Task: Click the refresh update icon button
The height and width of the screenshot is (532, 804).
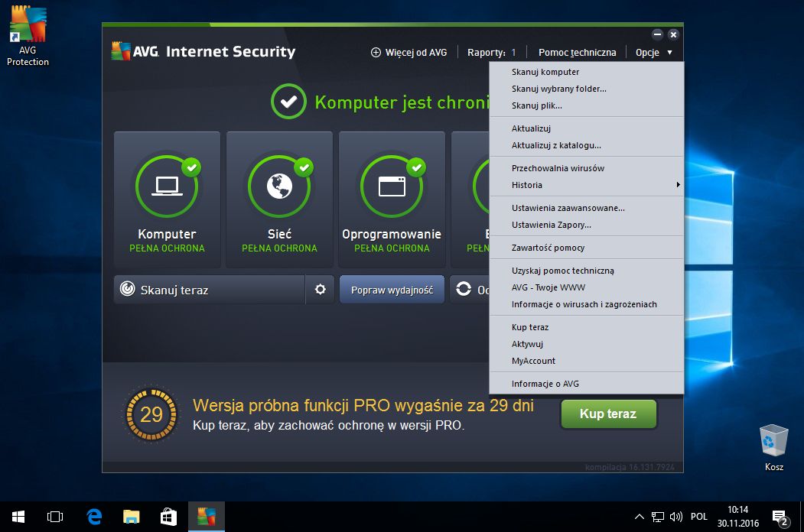Action: tap(464, 289)
